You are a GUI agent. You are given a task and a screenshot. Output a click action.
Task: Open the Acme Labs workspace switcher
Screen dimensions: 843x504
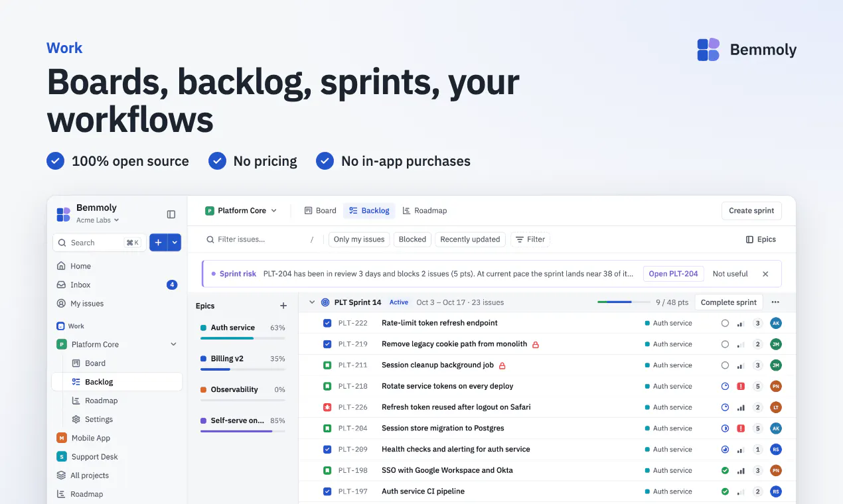coord(97,220)
